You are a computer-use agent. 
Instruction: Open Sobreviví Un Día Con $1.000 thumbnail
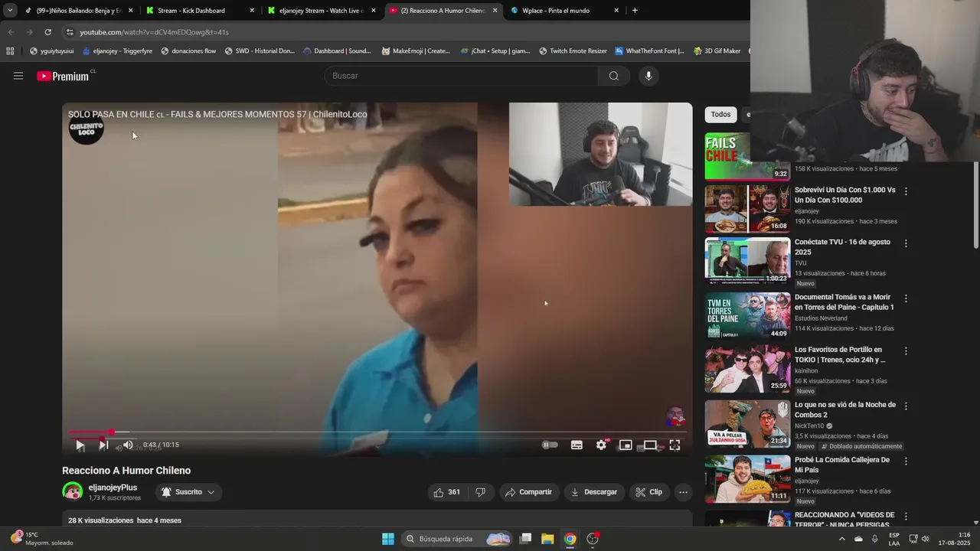747,209
